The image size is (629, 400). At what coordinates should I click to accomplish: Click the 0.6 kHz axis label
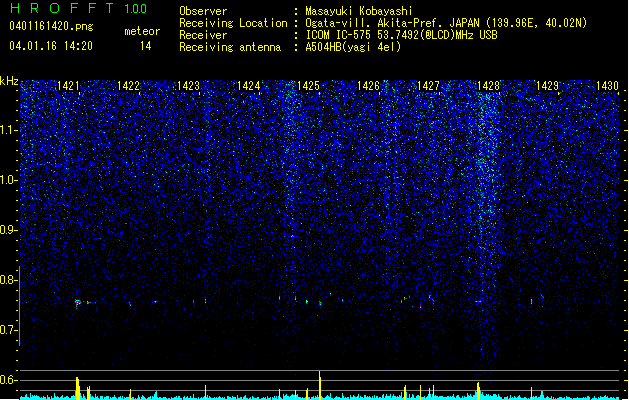point(9,380)
